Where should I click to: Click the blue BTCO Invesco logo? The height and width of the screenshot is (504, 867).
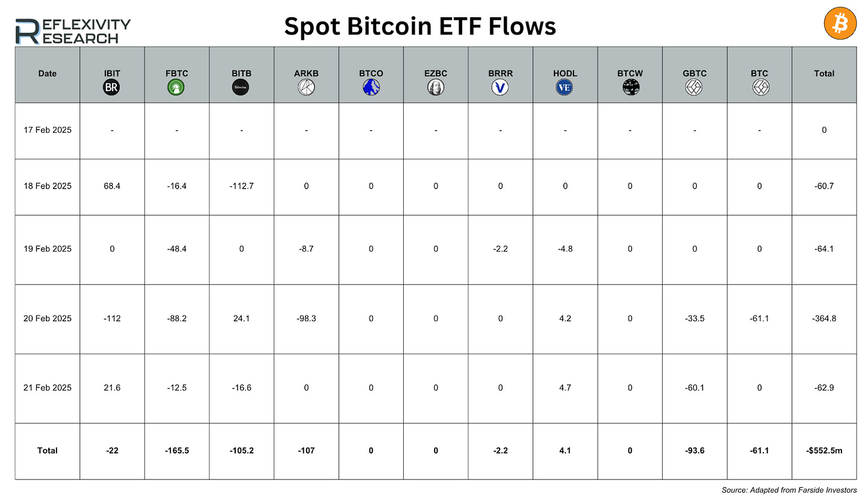click(x=371, y=87)
